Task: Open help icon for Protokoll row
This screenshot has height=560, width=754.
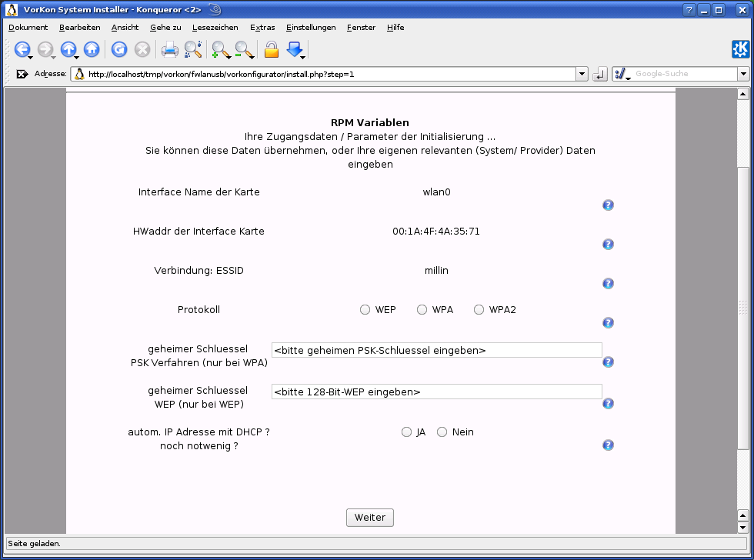Action: 608,322
